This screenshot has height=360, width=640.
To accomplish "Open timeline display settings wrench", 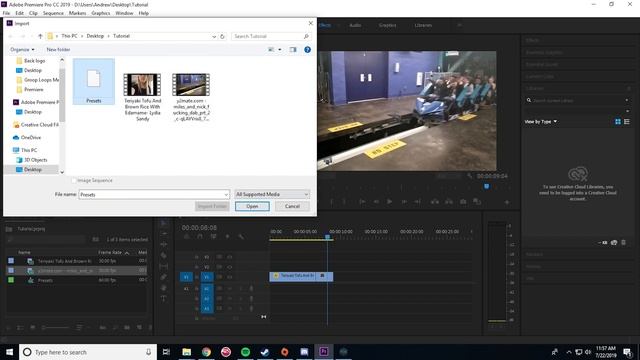I will [241, 236].
